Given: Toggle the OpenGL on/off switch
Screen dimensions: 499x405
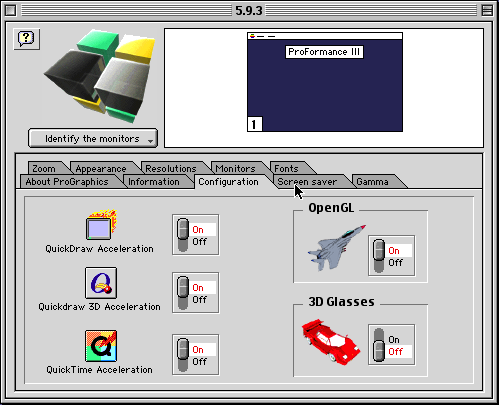Looking at the screenshot, I should point(392,256).
